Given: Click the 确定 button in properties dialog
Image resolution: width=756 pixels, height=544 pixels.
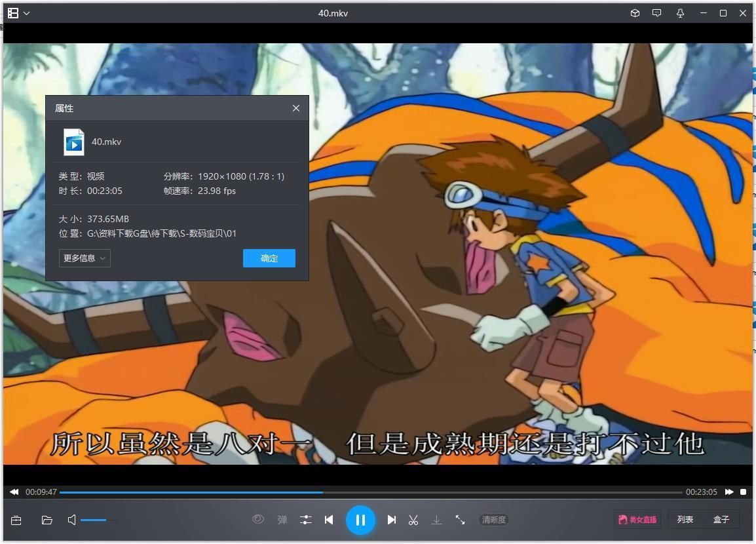Looking at the screenshot, I should pyautogui.click(x=269, y=258).
